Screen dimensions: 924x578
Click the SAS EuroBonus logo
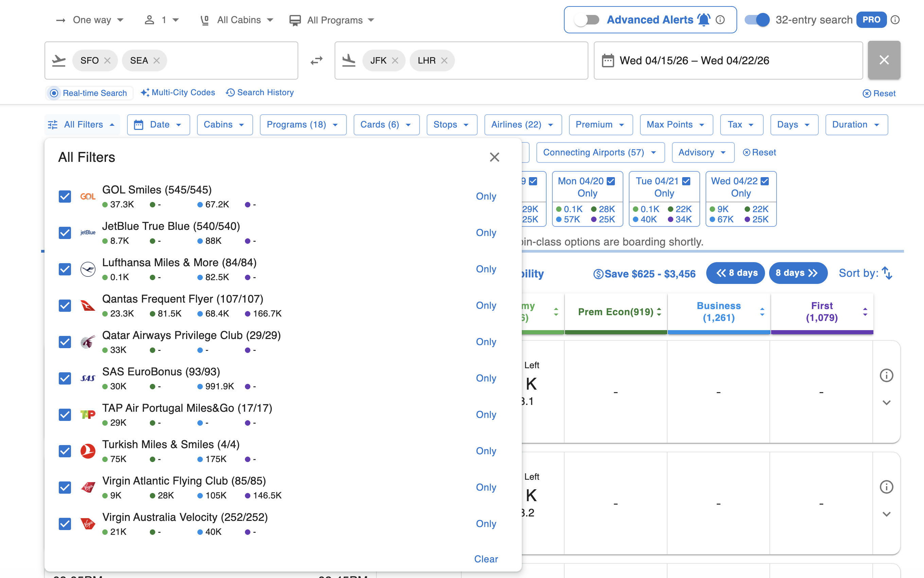click(88, 378)
